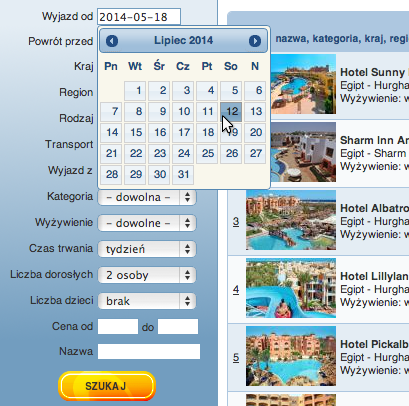Choose day 18 in the calendar

[207, 132]
